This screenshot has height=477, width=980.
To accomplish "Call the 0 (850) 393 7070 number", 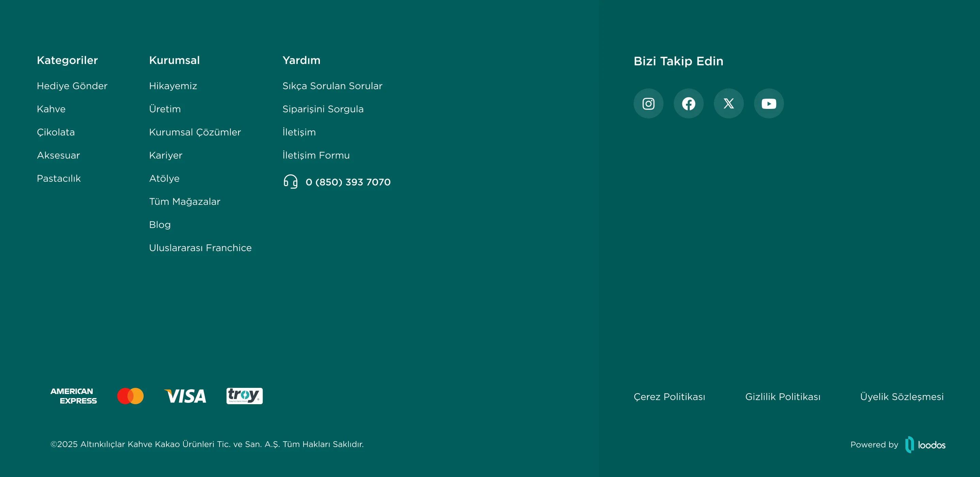I will (x=348, y=182).
